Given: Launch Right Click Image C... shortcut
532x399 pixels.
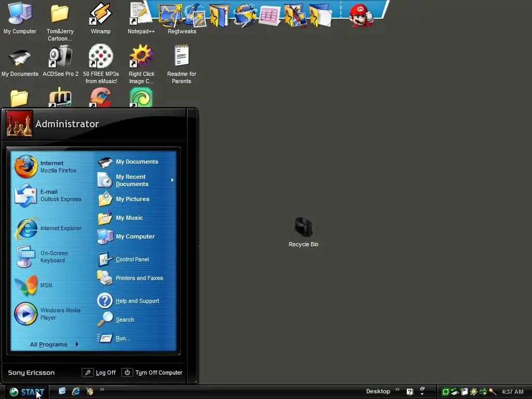Looking at the screenshot, I should coord(141,64).
